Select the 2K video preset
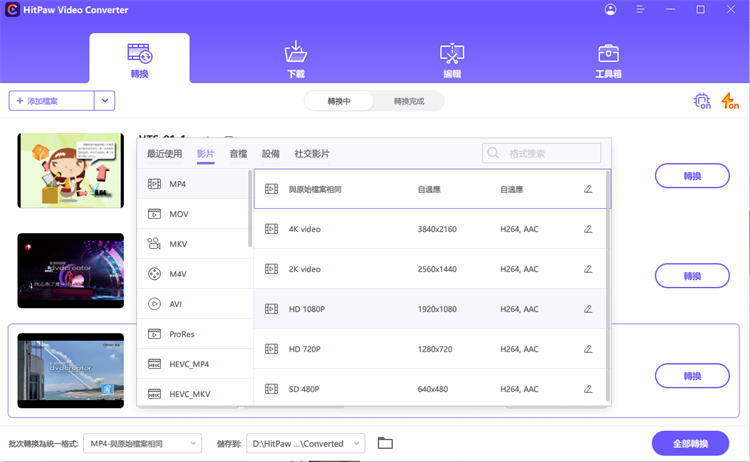 (430, 269)
